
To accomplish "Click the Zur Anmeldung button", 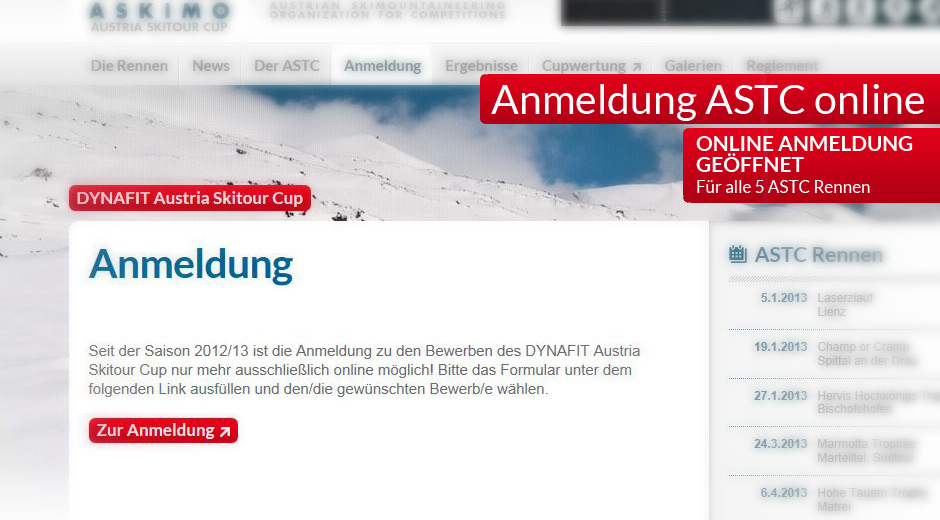I will (x=163, y=431).
